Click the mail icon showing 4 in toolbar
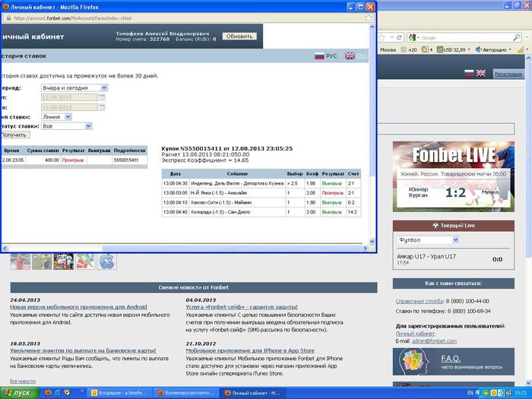 click(x=427, y=49)
